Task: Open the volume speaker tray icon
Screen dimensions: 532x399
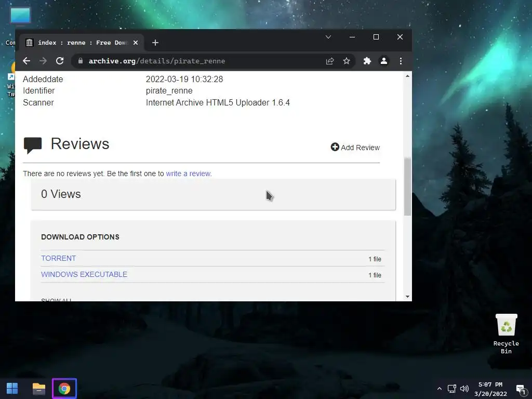Action: coord(464,389)
